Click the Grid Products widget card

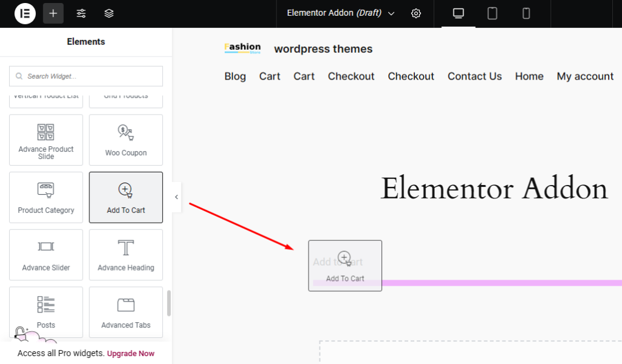pyautogui.click(x=126, y=100)
